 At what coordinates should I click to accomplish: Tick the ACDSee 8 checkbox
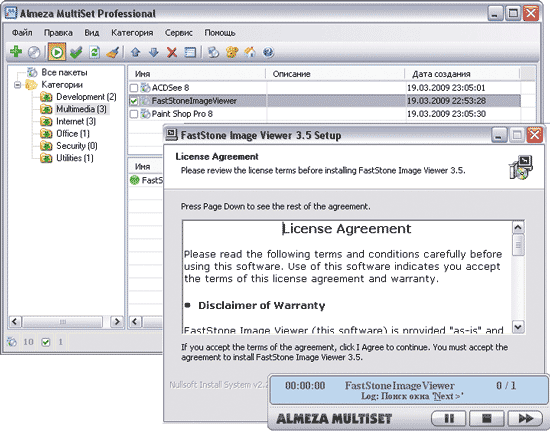point(134,88)
